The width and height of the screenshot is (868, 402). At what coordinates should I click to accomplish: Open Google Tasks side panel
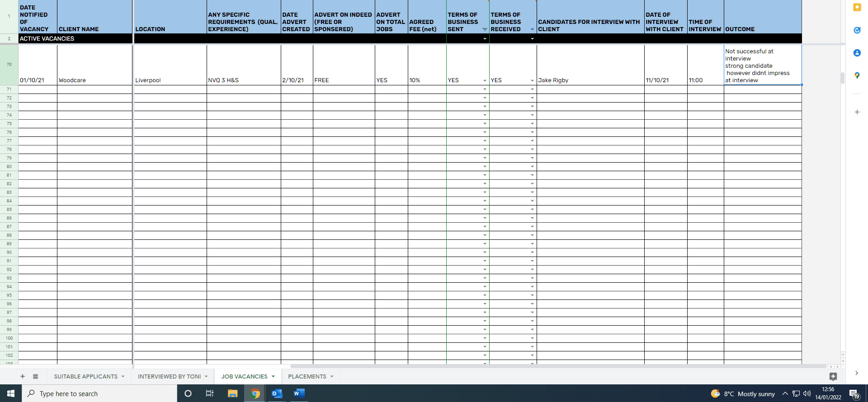click(x=857, y=30)
